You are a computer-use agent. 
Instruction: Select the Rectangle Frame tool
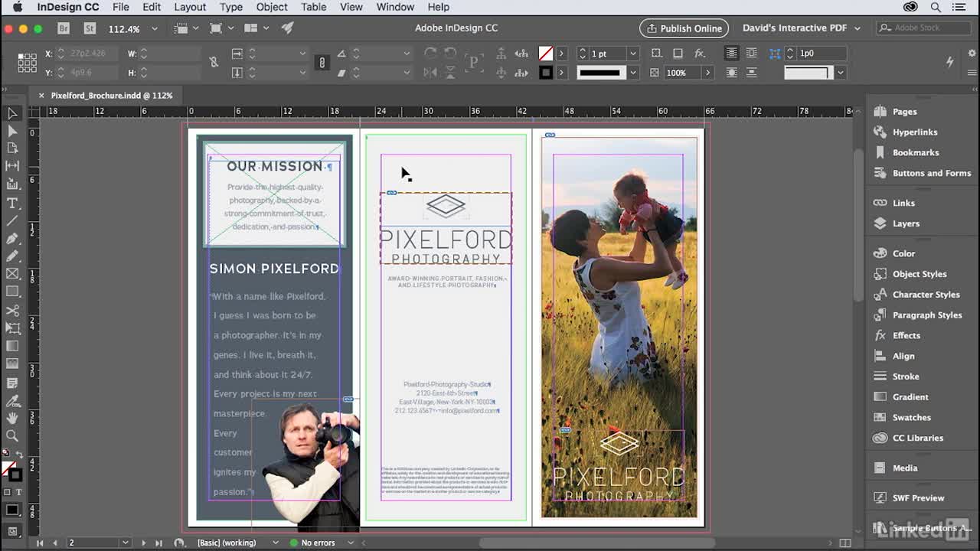click(12, 273)
